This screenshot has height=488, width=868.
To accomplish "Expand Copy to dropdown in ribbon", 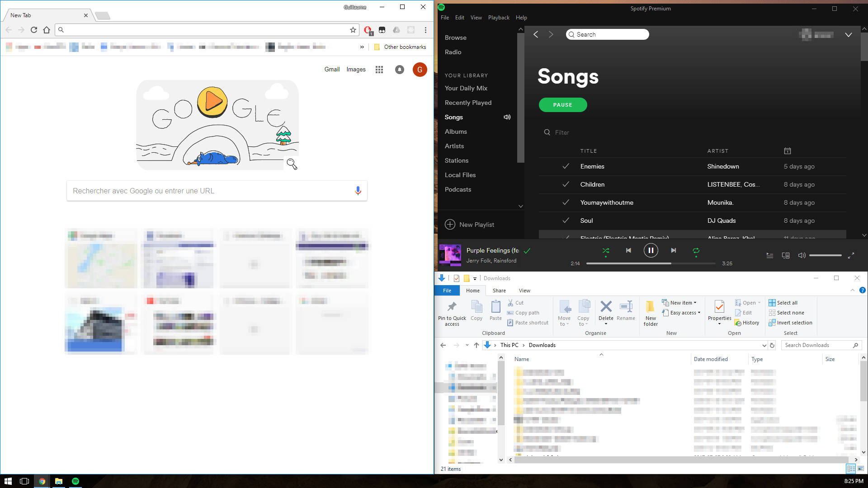I will pos(583,313).
